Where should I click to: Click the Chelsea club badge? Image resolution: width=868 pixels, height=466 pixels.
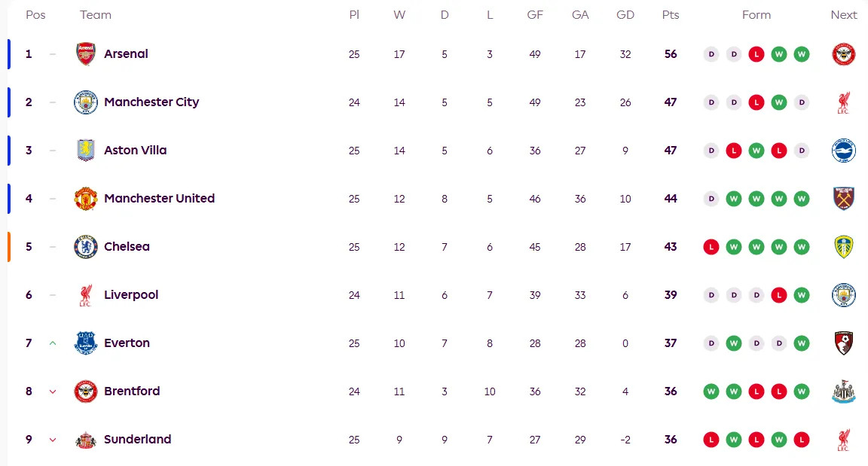click(x=86, y=247)
